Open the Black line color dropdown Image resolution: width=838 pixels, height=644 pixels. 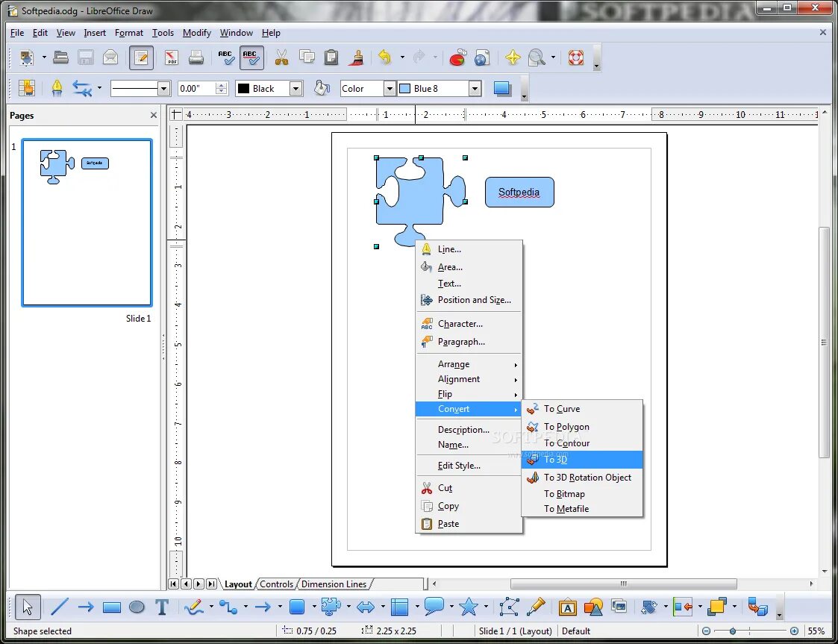(x=296, y=89)
